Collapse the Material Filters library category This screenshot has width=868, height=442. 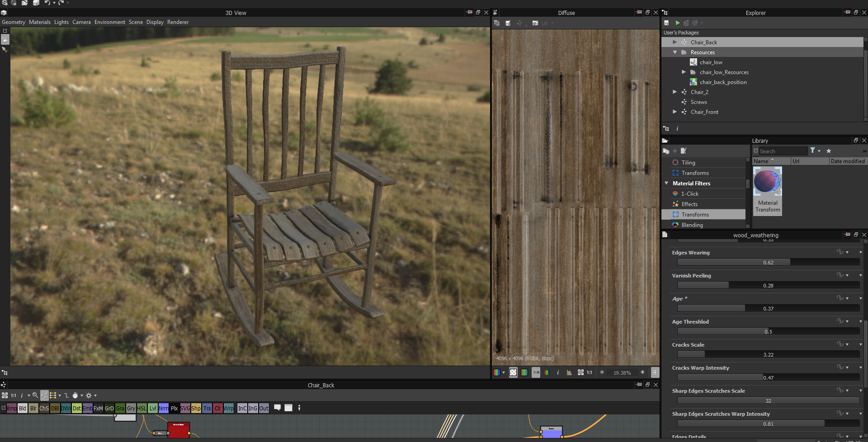click(x=666, y=183)
